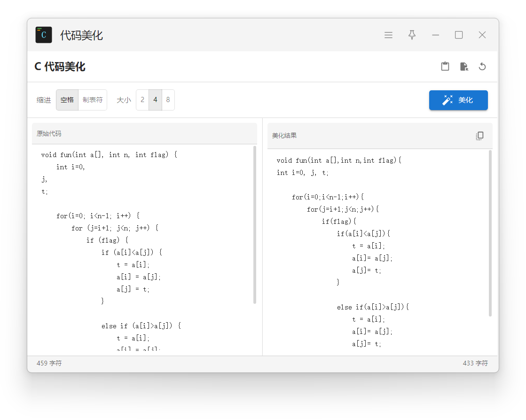Set indent size to 4
The image size is (526, 420).
155,100
